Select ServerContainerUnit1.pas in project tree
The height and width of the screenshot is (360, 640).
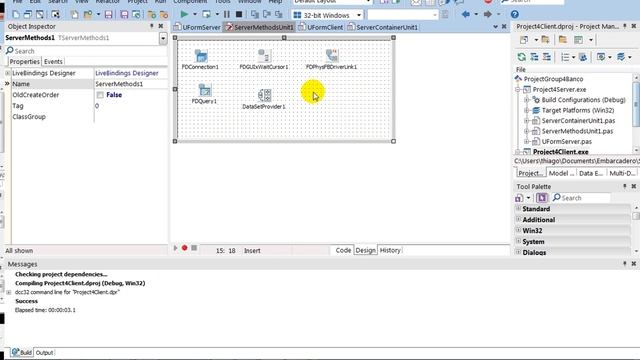tap(578, 121)
